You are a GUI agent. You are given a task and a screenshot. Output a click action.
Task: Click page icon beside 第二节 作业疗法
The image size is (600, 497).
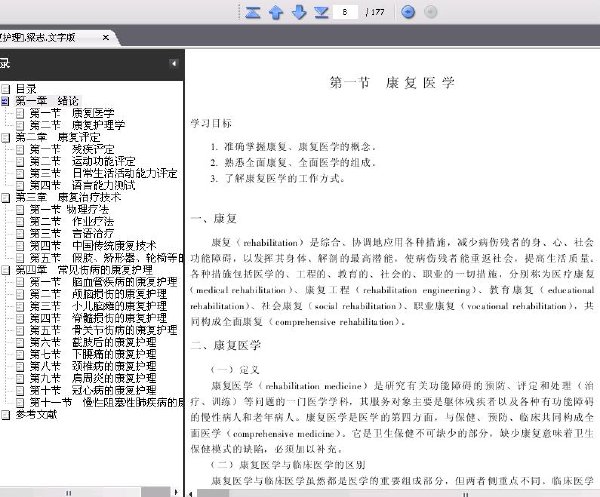tap(20, 222)
